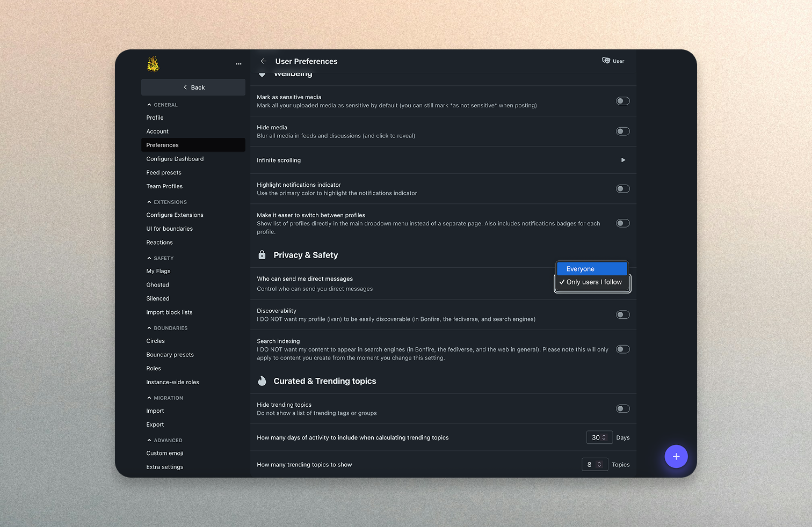Viewport: 812px width, 527px height.
Task: Click the Back button in the sidebar
Action: (x=193, y=87)
